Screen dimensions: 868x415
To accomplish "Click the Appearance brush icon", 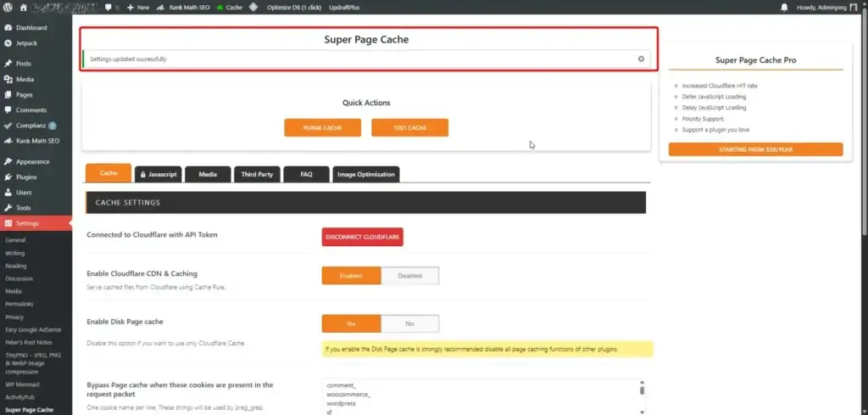I will pos(8,162).
